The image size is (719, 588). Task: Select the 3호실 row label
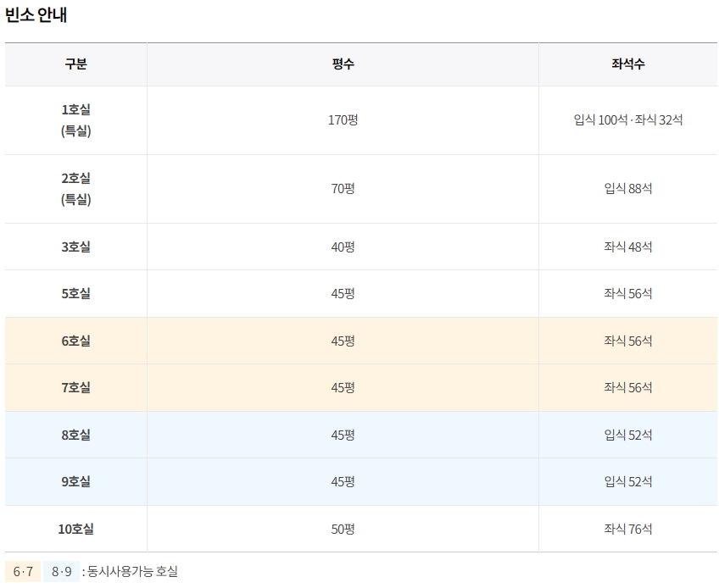tap(75, 247)
